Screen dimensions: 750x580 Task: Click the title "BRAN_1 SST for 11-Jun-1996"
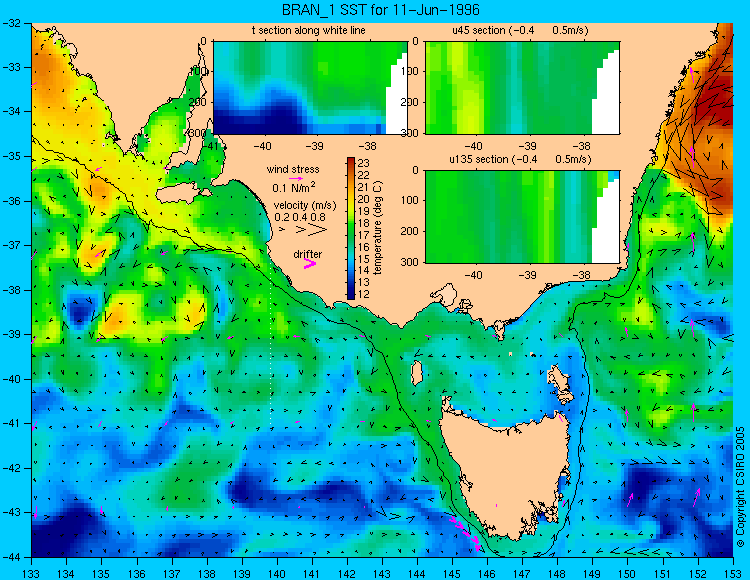coord(381,10)
